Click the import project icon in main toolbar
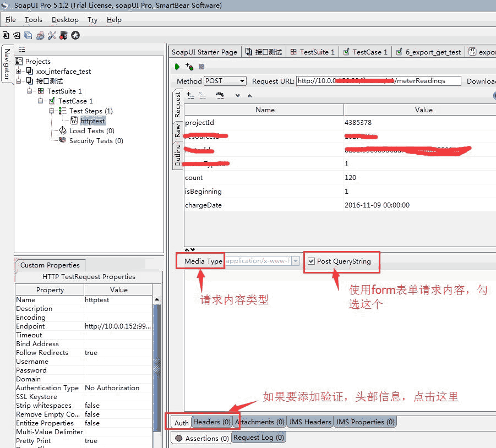 coord(17,35)
